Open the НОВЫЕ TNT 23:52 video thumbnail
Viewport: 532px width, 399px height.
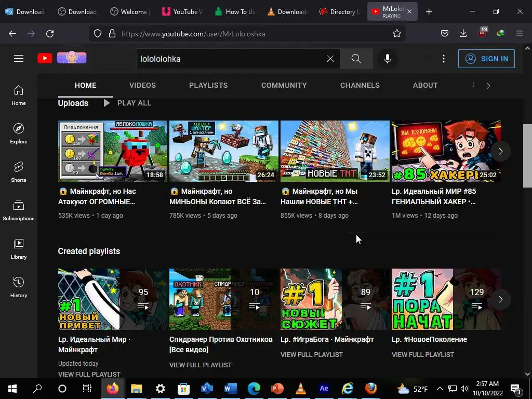[x=335, y=151]
